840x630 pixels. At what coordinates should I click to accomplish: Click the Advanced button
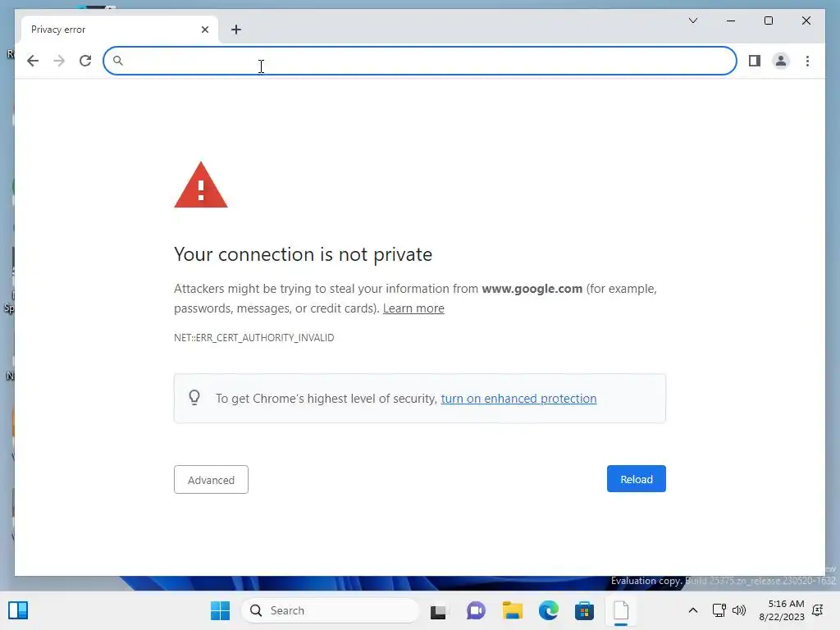[x=211, y=479]
